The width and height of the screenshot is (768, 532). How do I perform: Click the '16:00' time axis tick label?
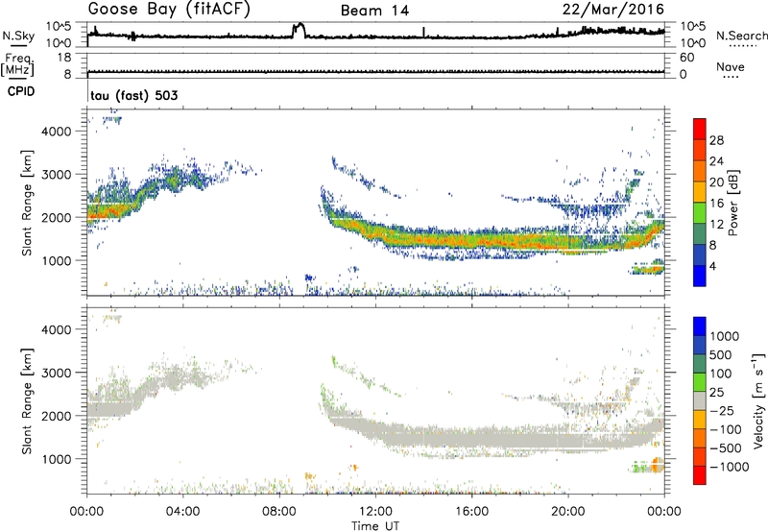click(x=471, y=512)
